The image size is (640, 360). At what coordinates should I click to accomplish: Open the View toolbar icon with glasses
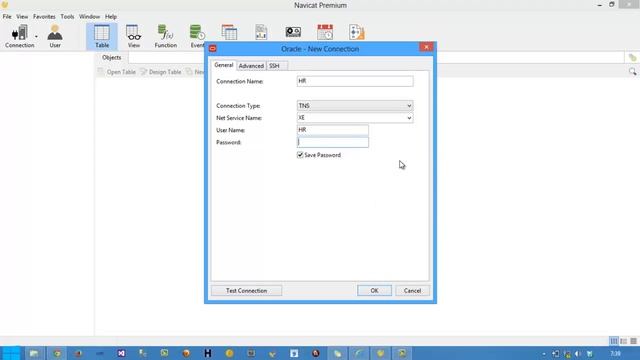(133, 36)
